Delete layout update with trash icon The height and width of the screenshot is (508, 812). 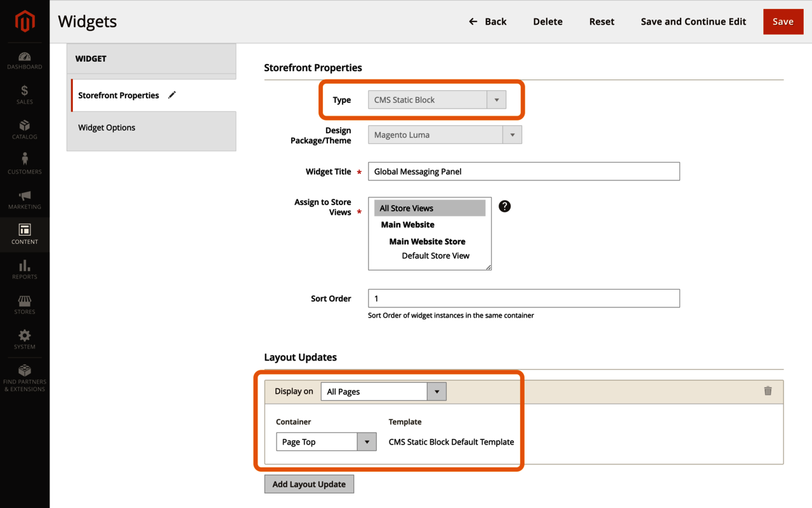click(768, 391)
